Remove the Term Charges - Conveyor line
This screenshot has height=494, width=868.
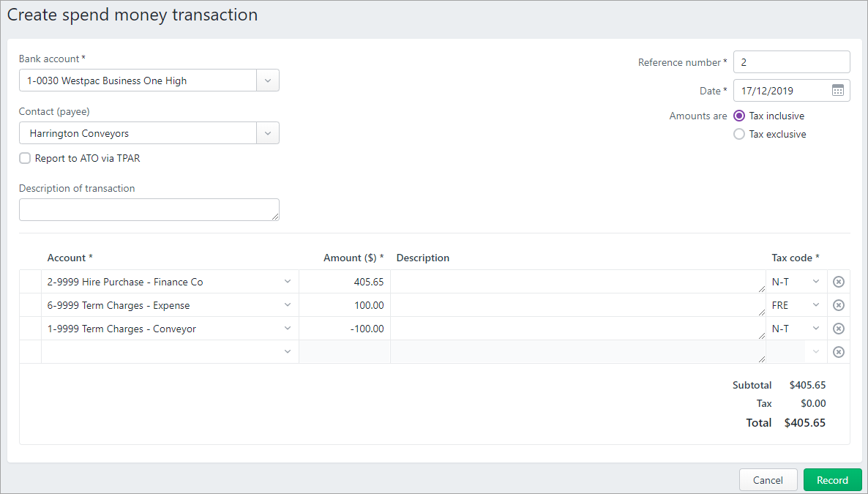838,328
